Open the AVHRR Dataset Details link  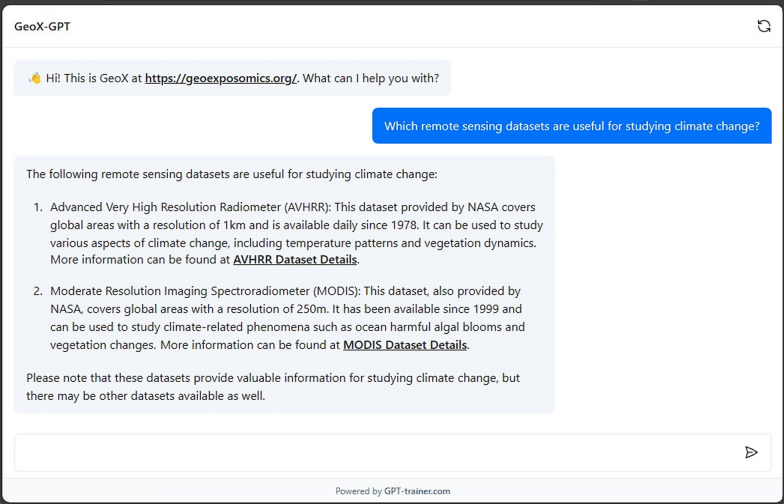(x=295, y=260)
